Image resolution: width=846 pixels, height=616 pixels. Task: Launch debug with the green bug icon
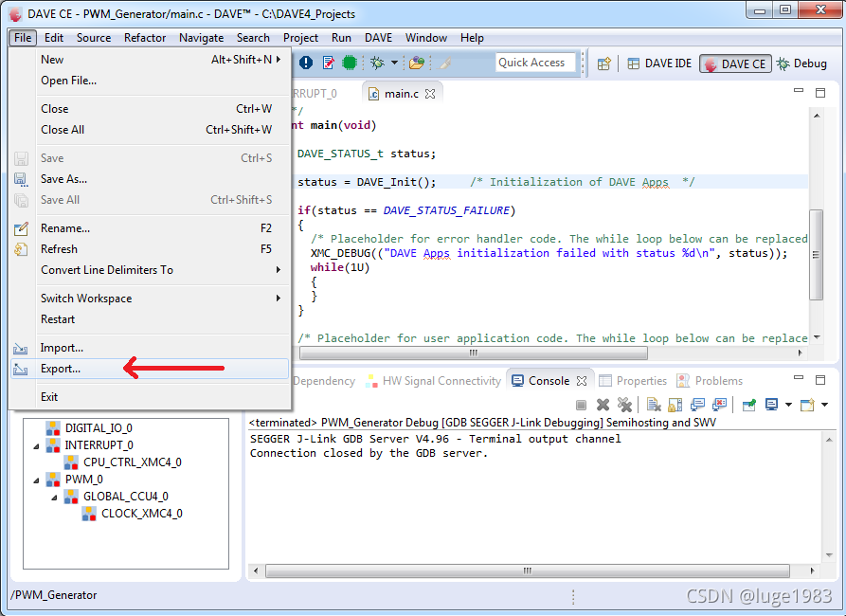coord(377,63)
